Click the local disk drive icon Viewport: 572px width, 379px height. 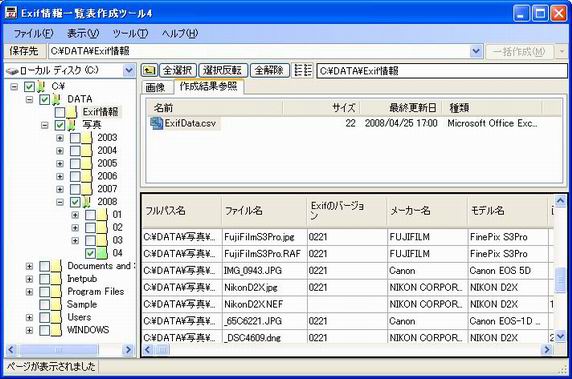coord(12,70)
